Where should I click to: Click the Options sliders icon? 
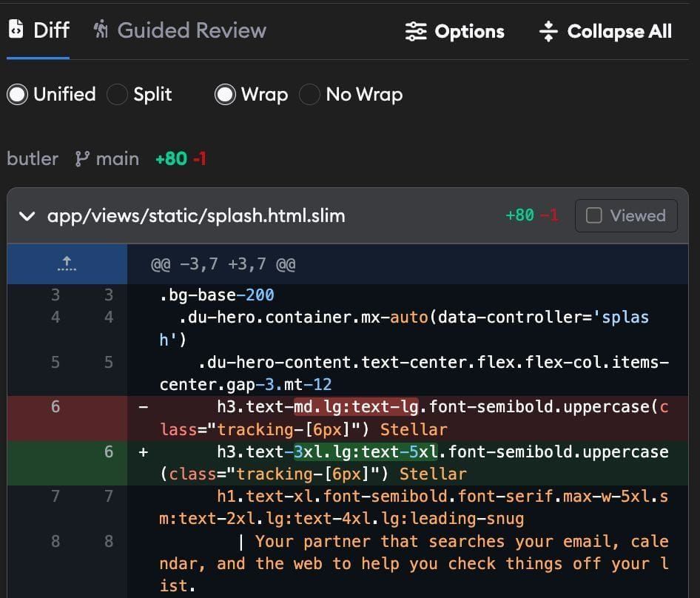tap(416, 31)
